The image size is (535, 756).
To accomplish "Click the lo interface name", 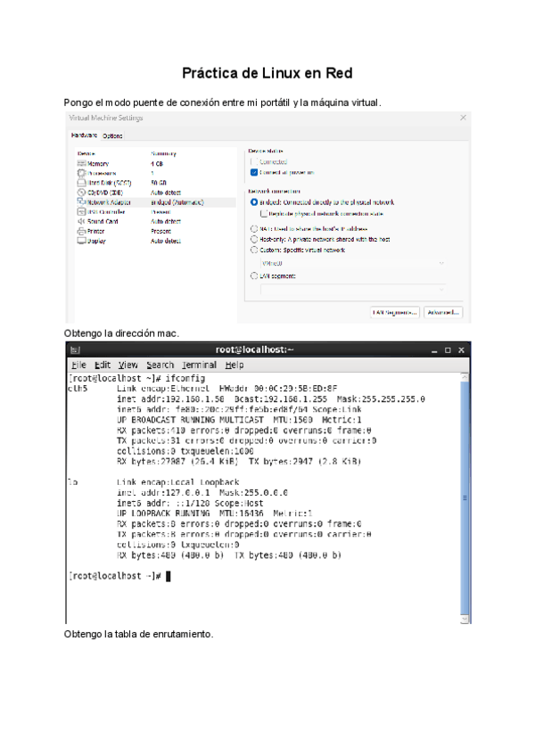I will (x=73, y=482).
